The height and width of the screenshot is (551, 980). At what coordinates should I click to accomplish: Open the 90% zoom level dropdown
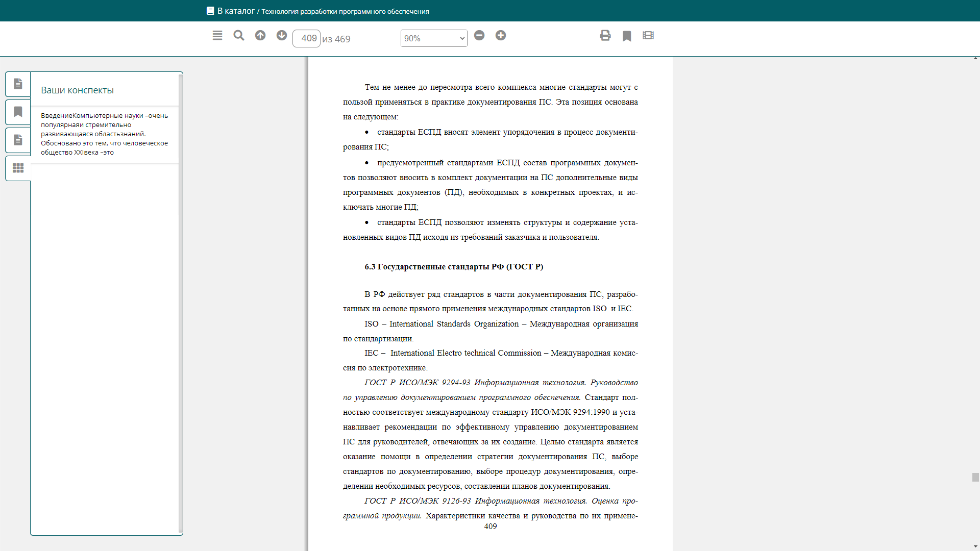pos(434,38)
